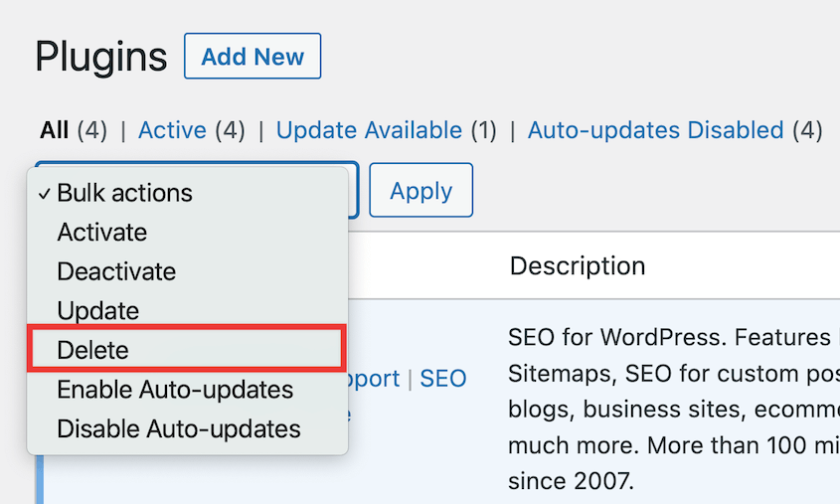840x504 pixels.
Task: Select Activate from bulk actions
Action: coord(188,233)
